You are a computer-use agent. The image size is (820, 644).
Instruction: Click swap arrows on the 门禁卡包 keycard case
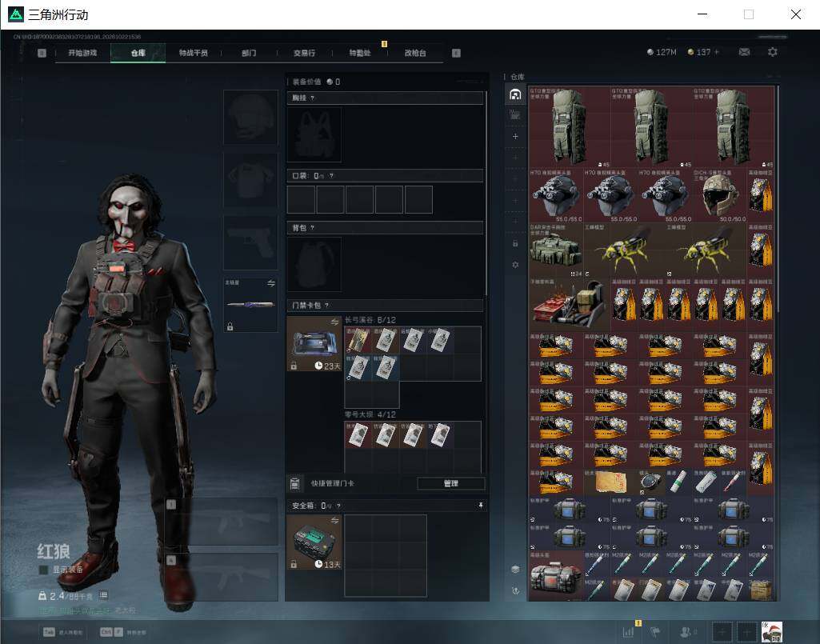334,322
